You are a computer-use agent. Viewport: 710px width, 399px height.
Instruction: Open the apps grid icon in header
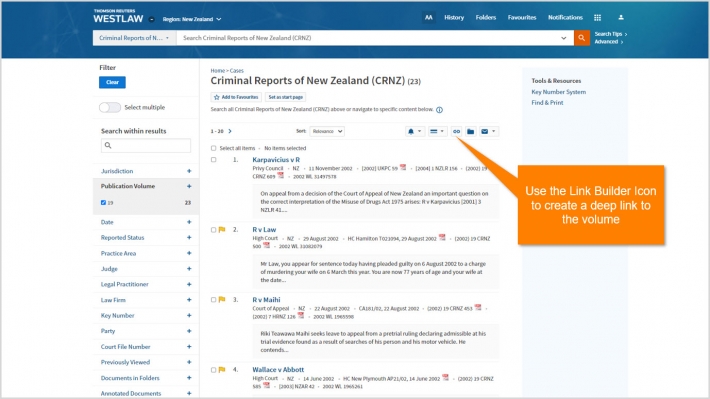[597, 18]
